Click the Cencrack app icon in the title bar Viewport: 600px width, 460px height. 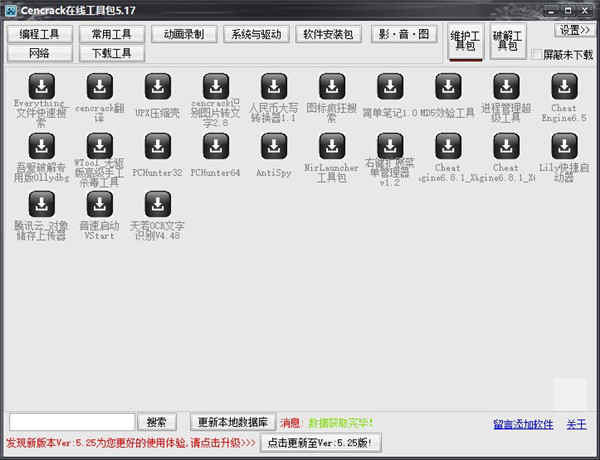point(11,10)
